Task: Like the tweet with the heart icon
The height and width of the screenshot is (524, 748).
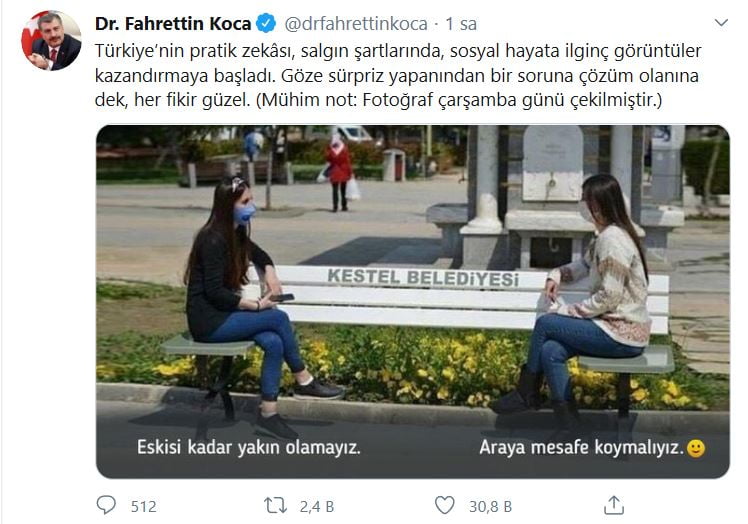Action: click(x=445, y=505)
